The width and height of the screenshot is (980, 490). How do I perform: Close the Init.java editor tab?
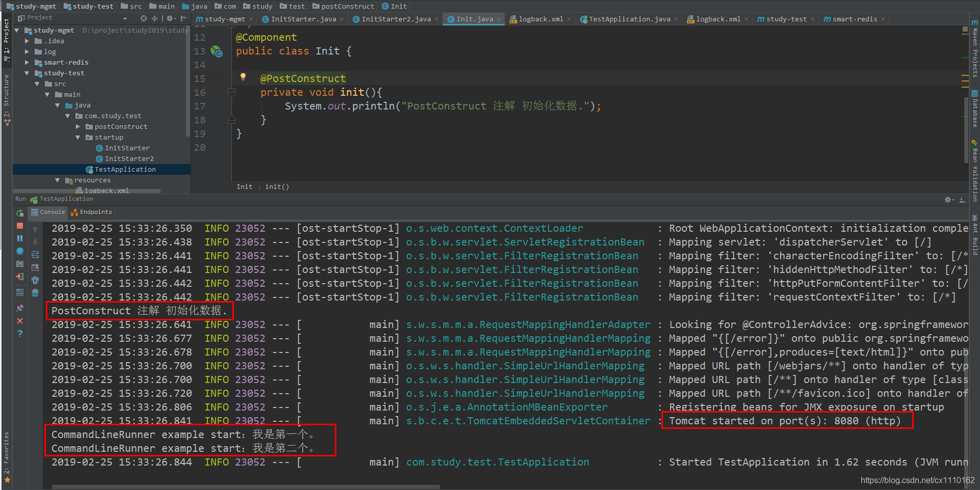[499, 19]
